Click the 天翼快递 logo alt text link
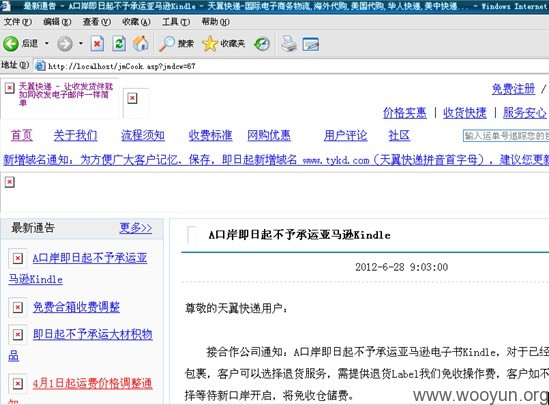This screenshot has height=405, width=549. click(66, 94)
